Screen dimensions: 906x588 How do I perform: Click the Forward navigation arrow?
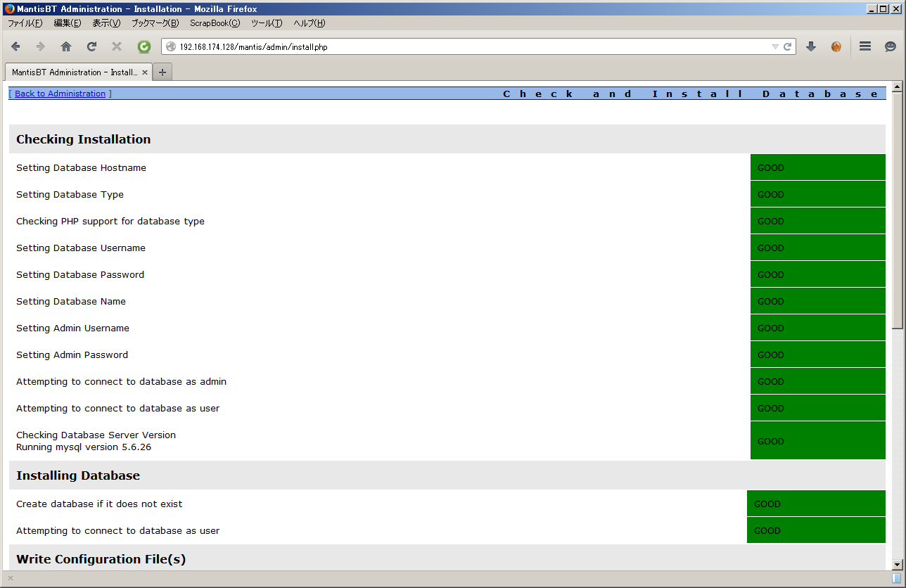coord(41,47)
